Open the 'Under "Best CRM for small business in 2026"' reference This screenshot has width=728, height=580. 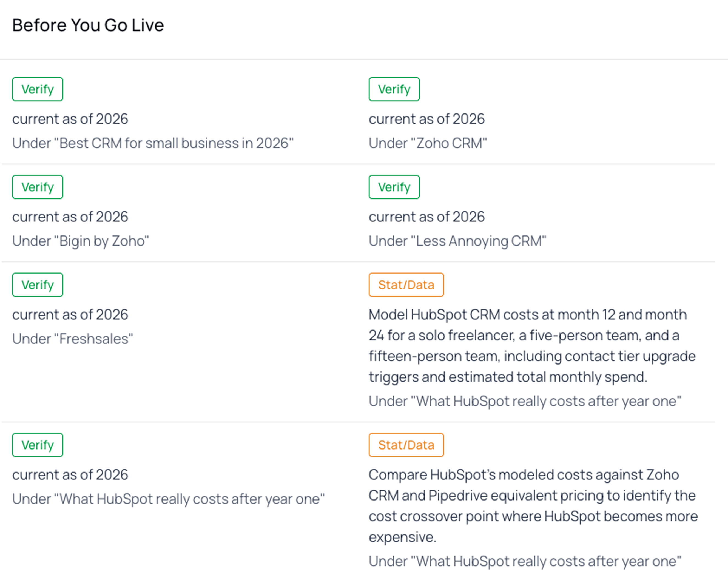tap(153, 143)
